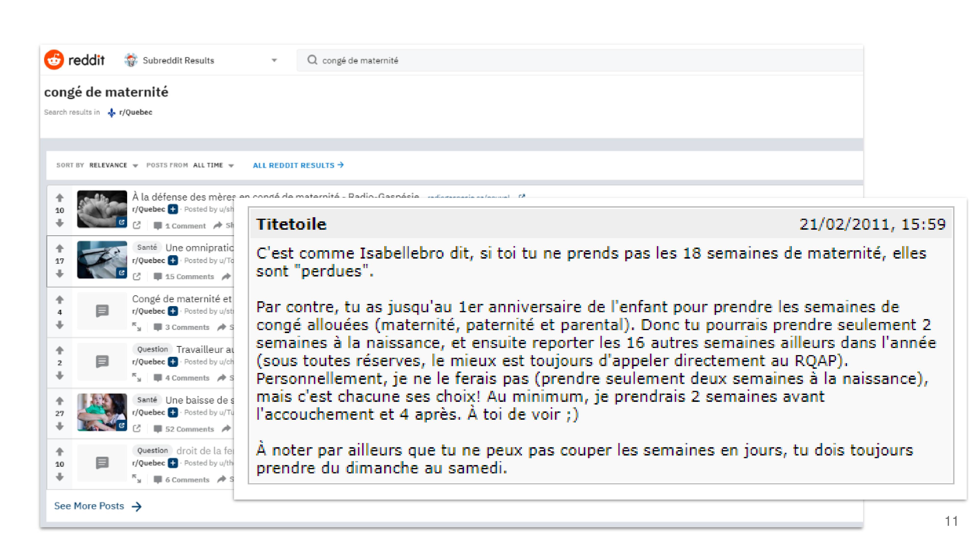The image size is (980, 551).
Task: Click the Question flair on Travailleur post
Action: point(153,349)
